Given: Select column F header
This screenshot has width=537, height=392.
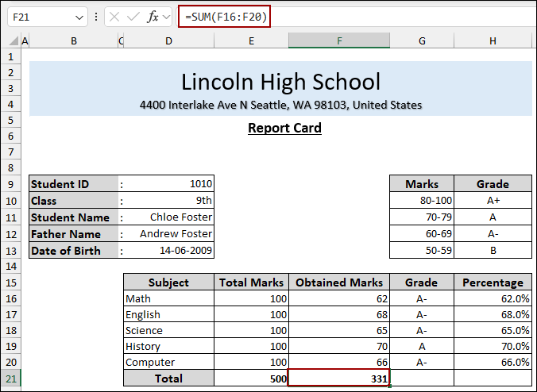Looking at the screenshot, I should [339, 40].
